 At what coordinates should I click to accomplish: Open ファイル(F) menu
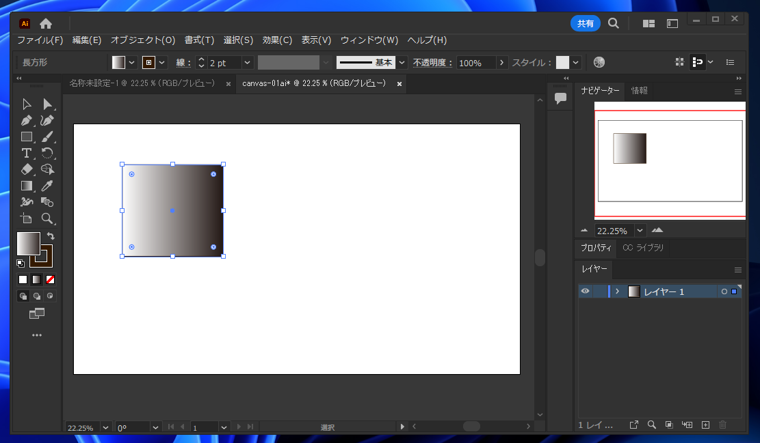tap(40, 40)
